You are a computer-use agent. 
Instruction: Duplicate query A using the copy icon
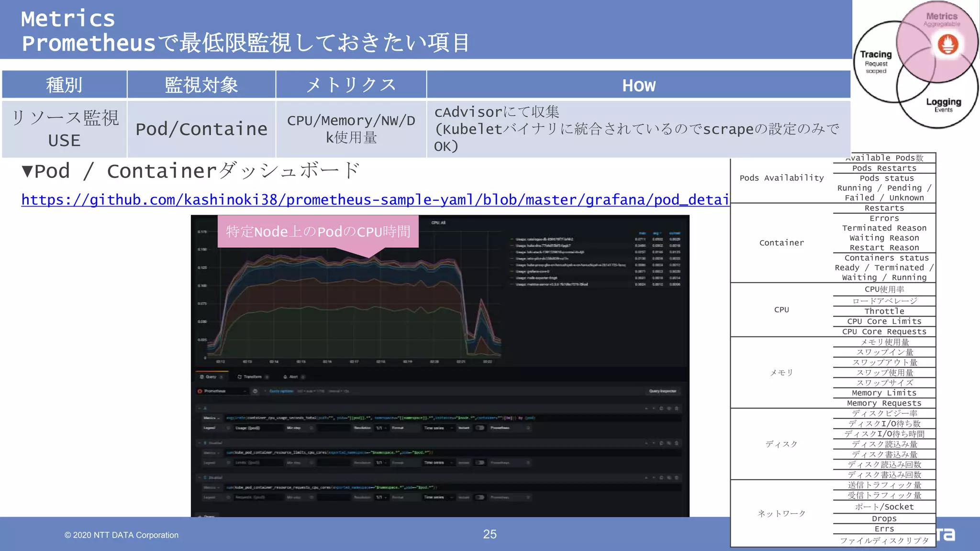click(661, 408)
